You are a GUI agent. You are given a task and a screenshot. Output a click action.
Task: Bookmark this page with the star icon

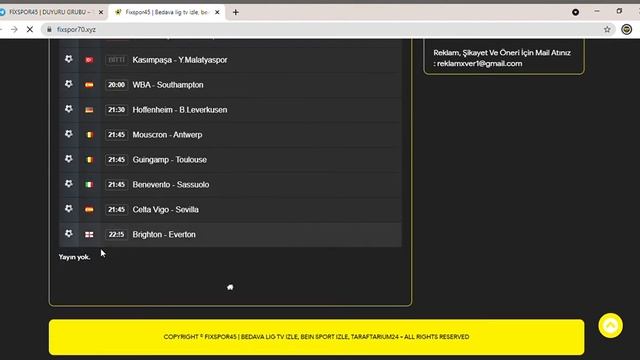click(607, 29)
